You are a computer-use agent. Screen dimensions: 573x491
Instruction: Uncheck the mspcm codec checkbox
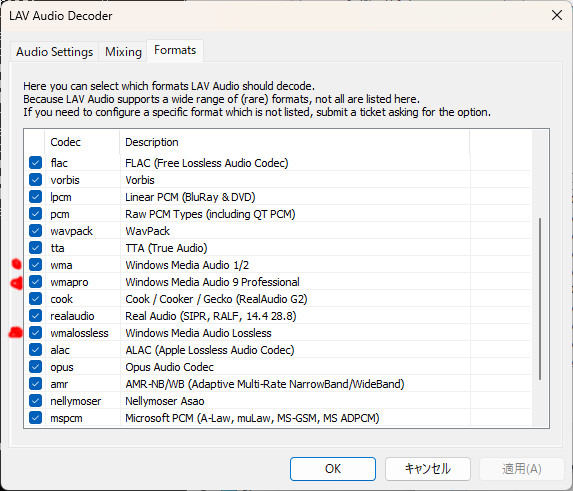tap(35, 418)
